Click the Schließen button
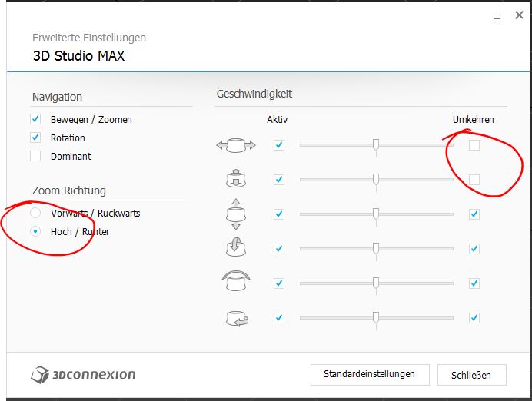 (x=471, y=375)
